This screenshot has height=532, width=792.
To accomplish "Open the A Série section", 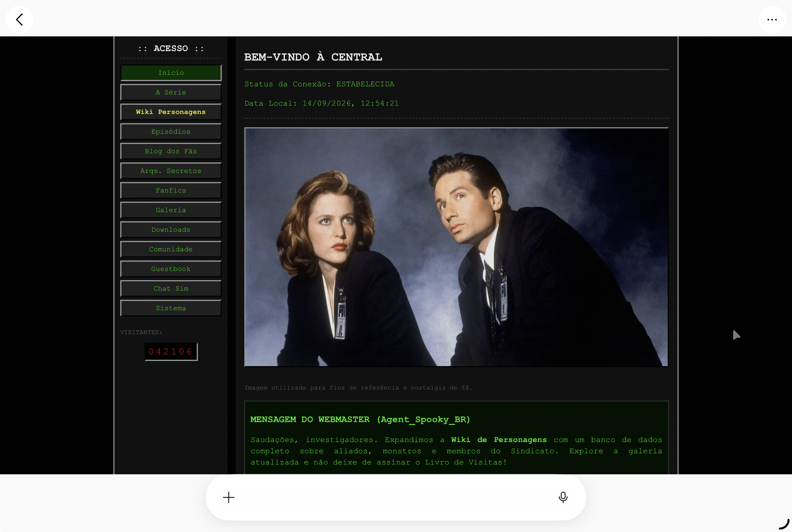I will coord(171,92).
